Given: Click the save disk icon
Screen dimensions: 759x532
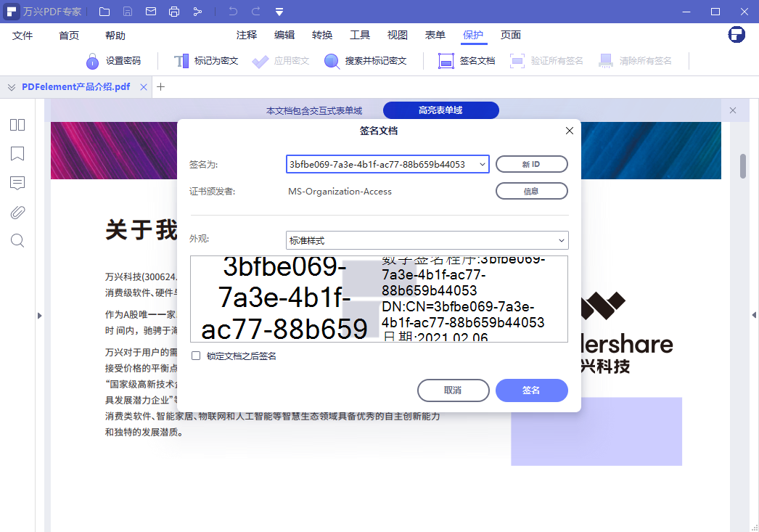Looking at the screenshot, I should [127, 12].
